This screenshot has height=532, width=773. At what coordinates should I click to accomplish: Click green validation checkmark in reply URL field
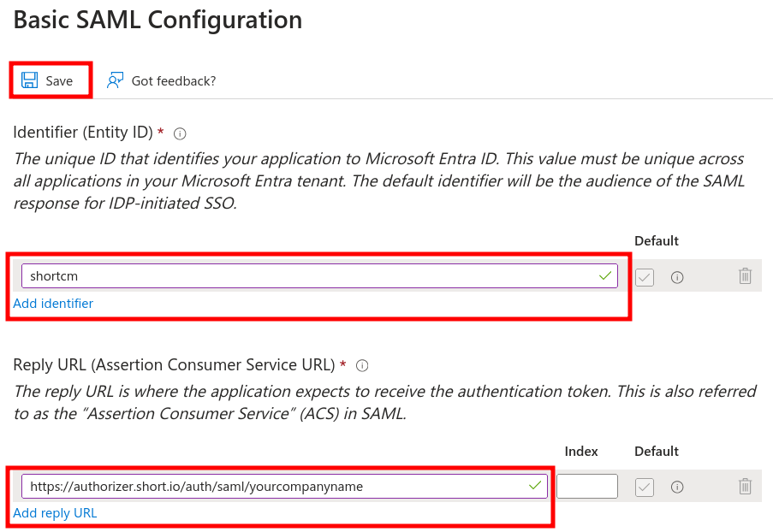(536, 486)
